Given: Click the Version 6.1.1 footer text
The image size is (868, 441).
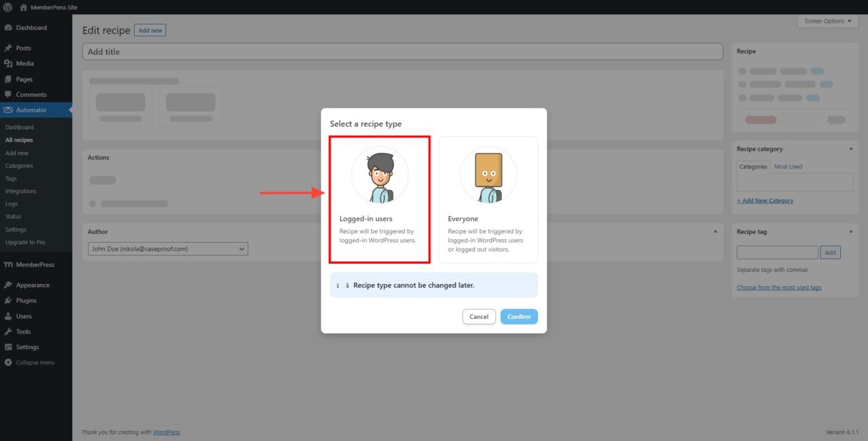Looking at the screenshot, I should [x=842, y=432].
